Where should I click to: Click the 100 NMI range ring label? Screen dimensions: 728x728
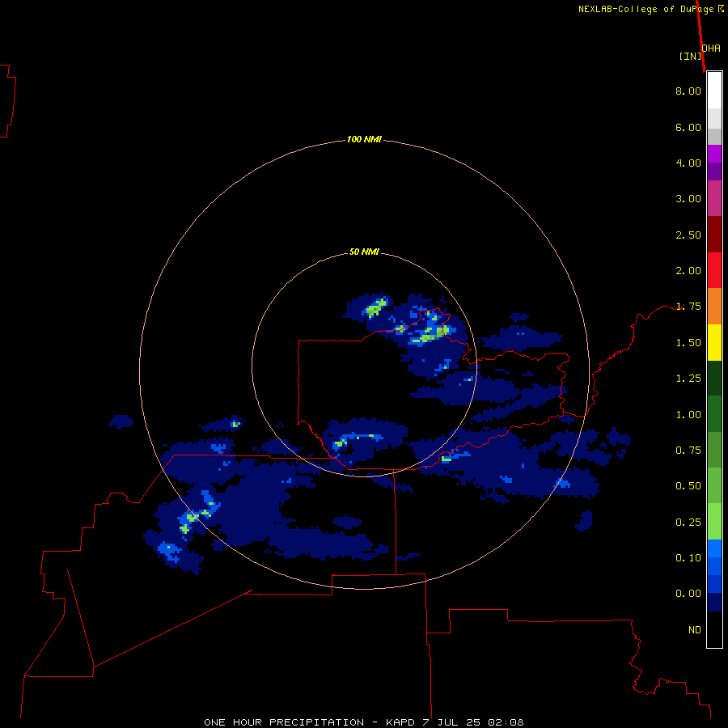[364, 139]
